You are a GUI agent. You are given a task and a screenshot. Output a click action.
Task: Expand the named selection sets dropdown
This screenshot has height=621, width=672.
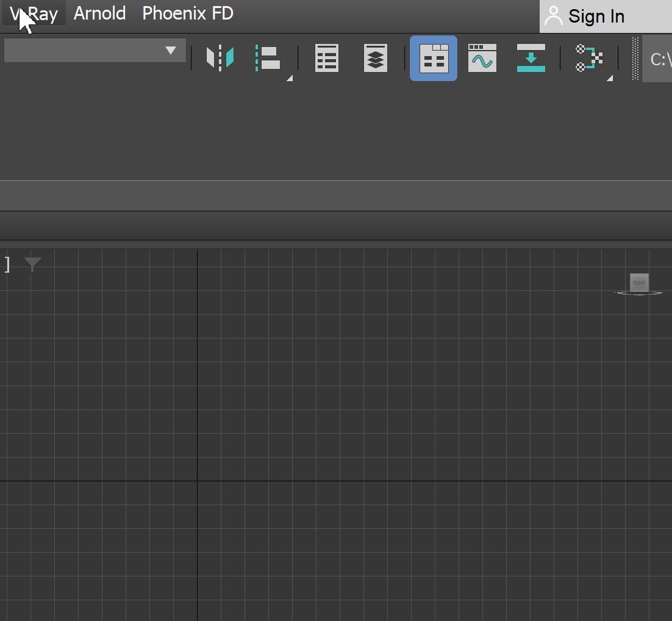(95, 51)
